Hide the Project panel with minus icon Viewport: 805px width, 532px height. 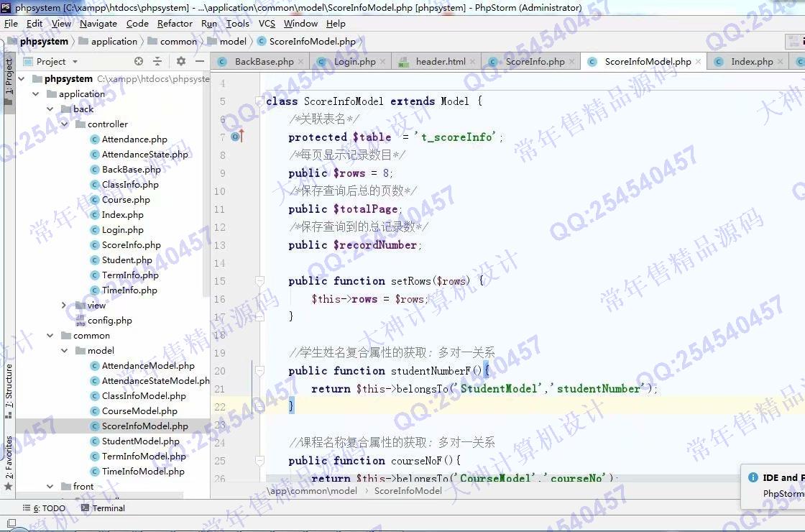click(x=200, y=61)
